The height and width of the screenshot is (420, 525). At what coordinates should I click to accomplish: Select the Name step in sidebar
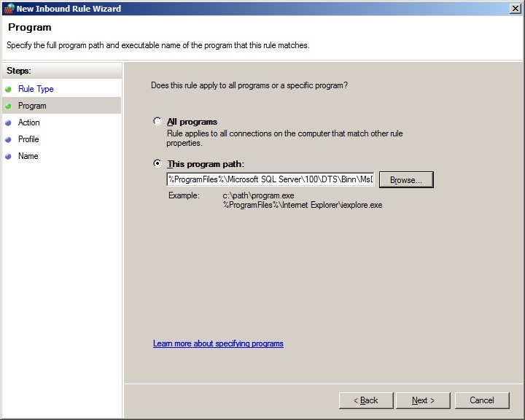coord(28,156)
